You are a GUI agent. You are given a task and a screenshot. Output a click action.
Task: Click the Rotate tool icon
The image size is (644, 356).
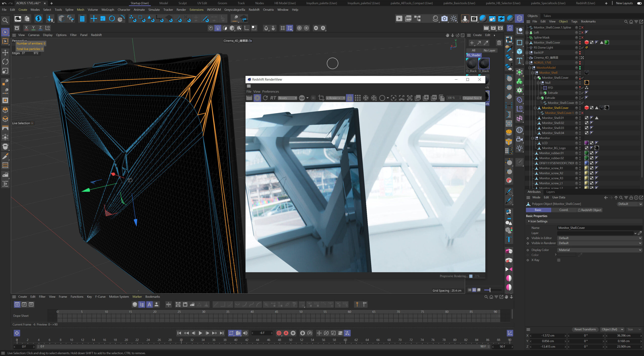pos(112,19)
